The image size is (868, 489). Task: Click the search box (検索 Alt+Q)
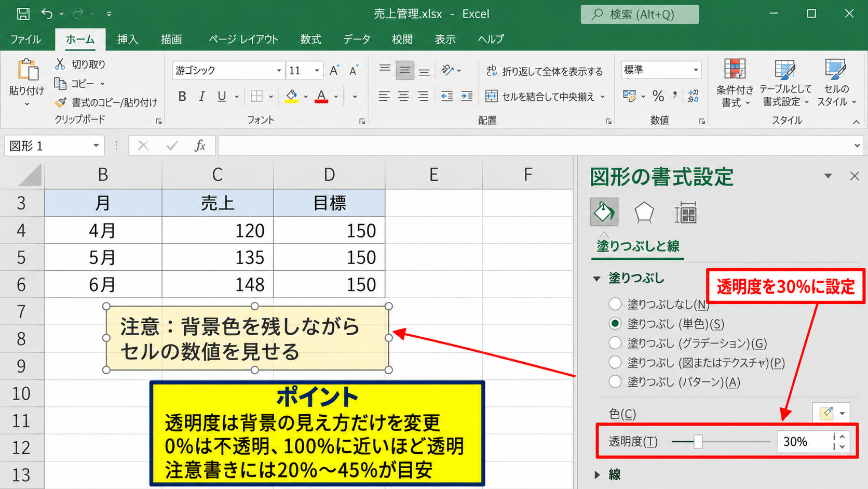tap(640, 14)
